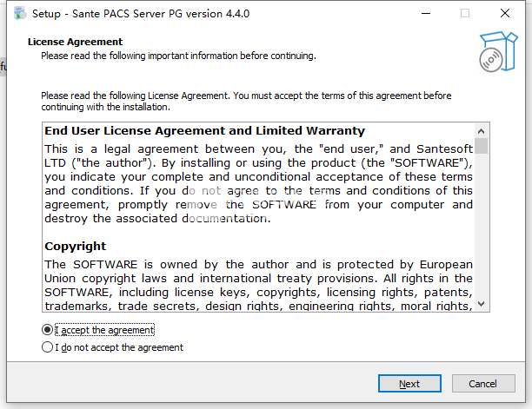Minimize the Setup window
532x409 pixels.
click(x=425, y=14)
